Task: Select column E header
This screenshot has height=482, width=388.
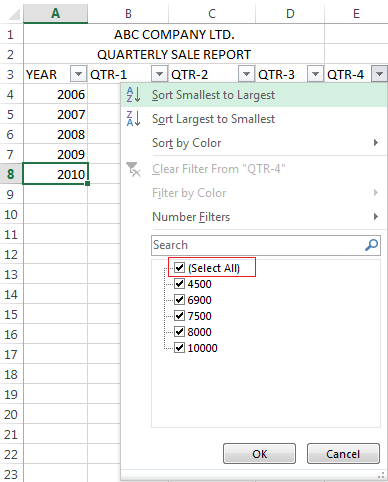Action: point(356,14)
